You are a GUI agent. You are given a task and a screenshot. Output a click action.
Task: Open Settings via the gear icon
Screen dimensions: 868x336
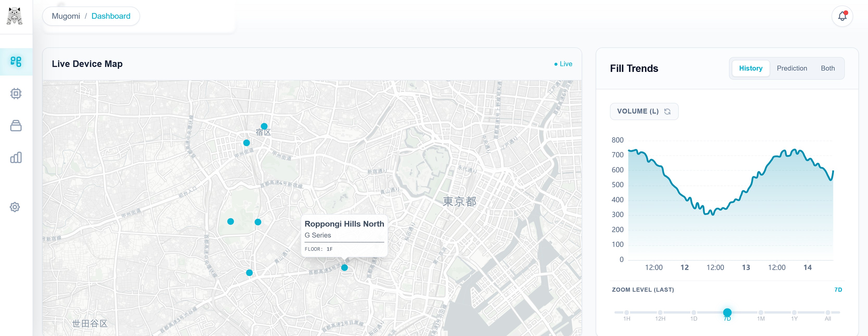(16, 207)
